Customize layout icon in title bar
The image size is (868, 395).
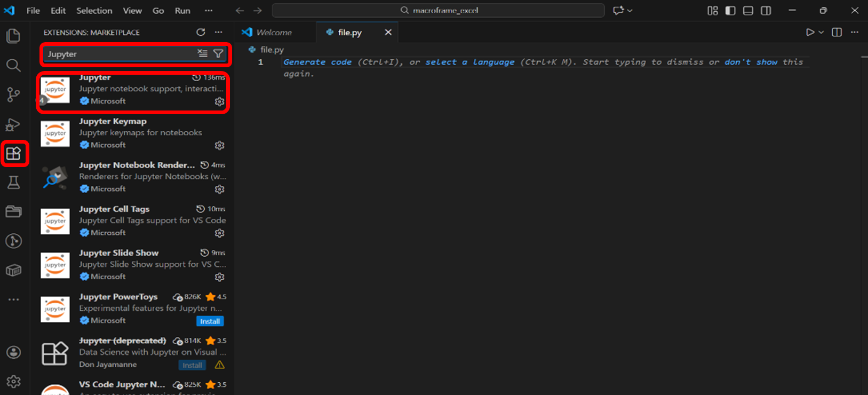point(712,10)
